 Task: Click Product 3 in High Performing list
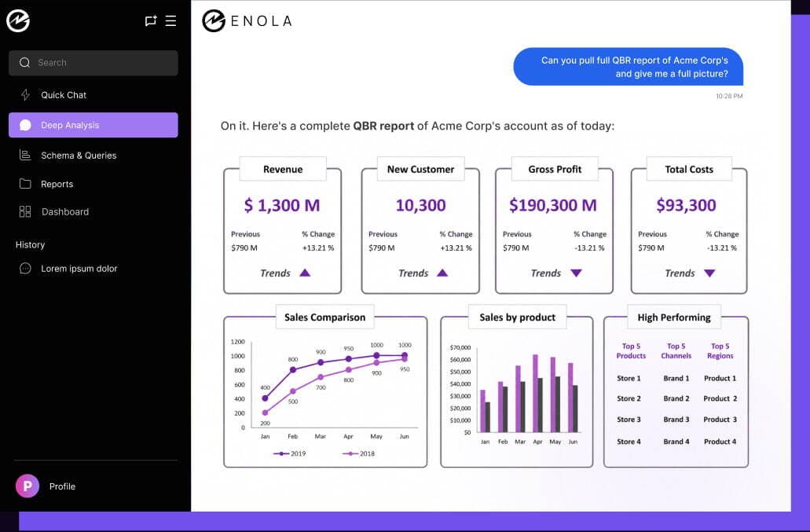pos(720,420)
